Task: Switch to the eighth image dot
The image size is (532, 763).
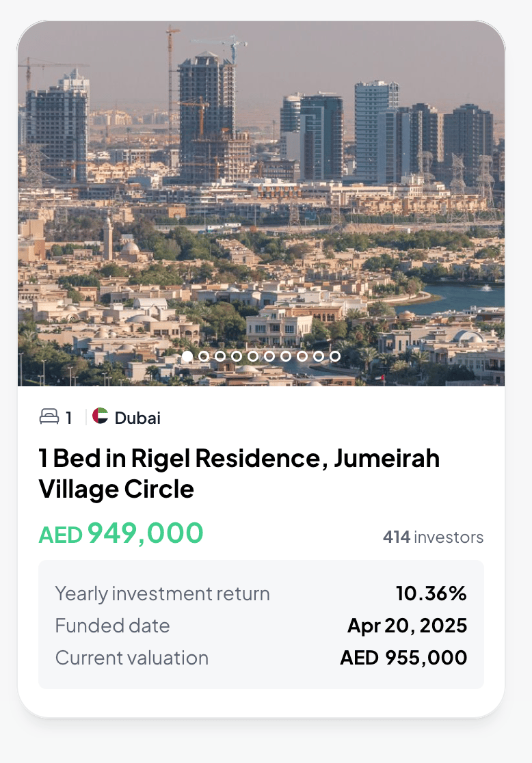Action: 302,356
